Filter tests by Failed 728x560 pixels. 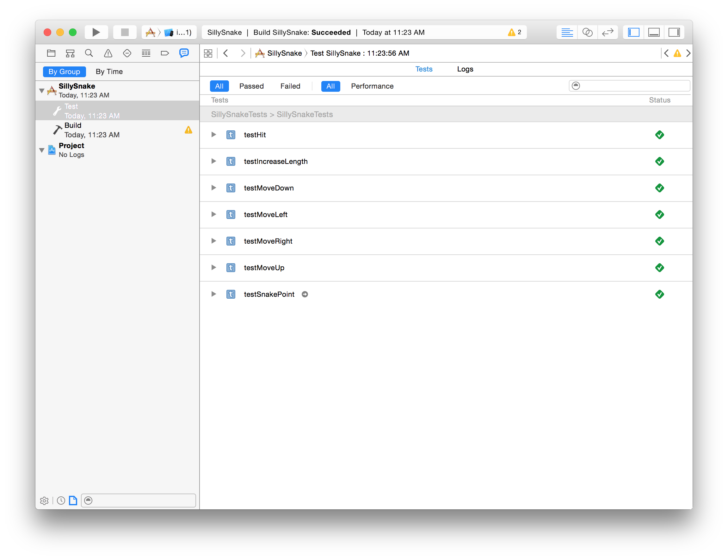click(x=290, y=86)
